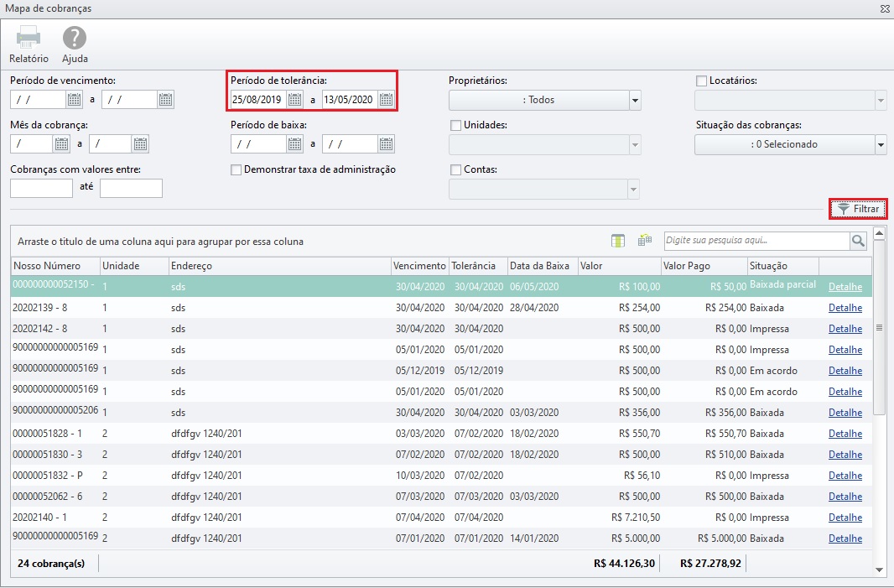Image resolution: width=894 pixels, height=588 pixels.
Task: Sort by Vencimento column header
Action: pyautogui.click(x=420, y=266)
